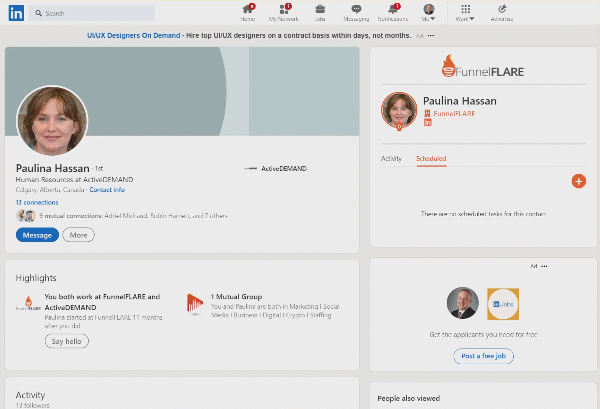Open the top banner ad options ellipsis

coord(431,36)
